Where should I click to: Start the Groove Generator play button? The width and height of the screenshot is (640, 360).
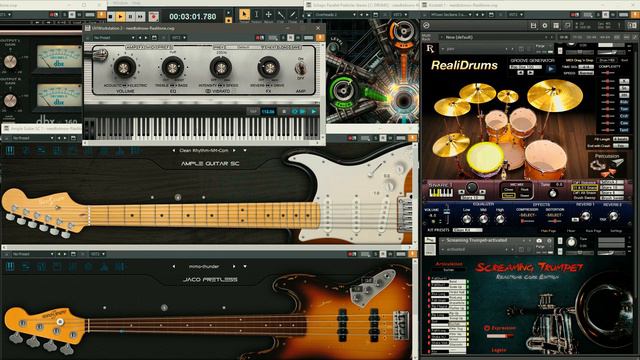click(x=551, y=69)
